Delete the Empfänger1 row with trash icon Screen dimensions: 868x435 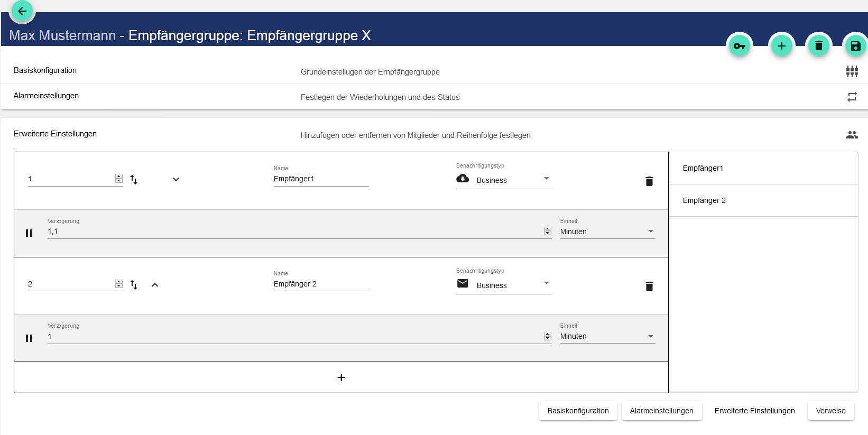click(x=649, y=181)
